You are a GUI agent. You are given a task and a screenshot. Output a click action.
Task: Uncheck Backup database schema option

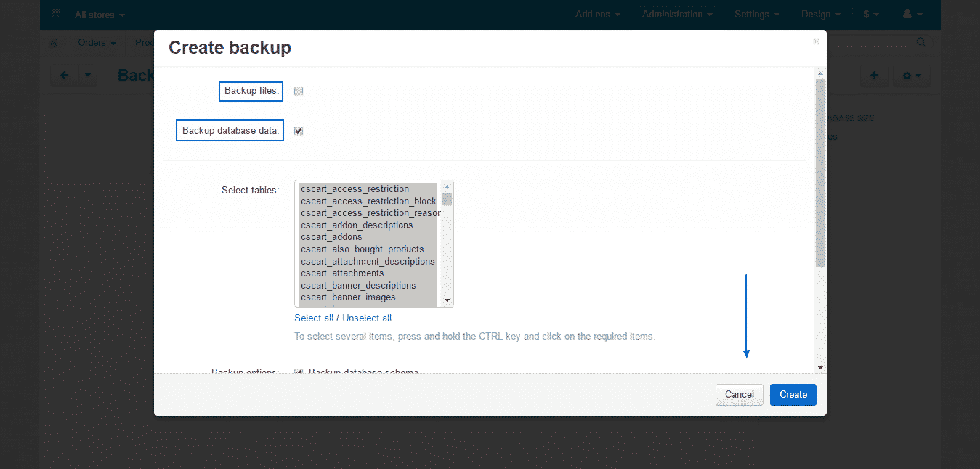(x=299, y=372)
